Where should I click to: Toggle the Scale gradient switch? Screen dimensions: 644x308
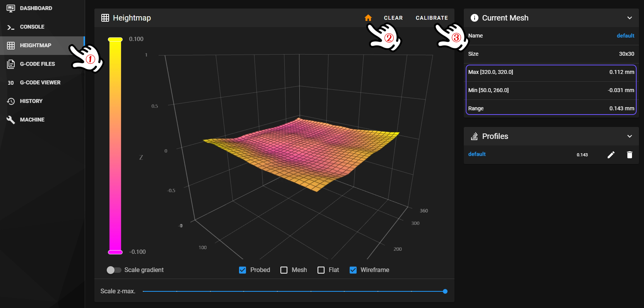(114, 270)
